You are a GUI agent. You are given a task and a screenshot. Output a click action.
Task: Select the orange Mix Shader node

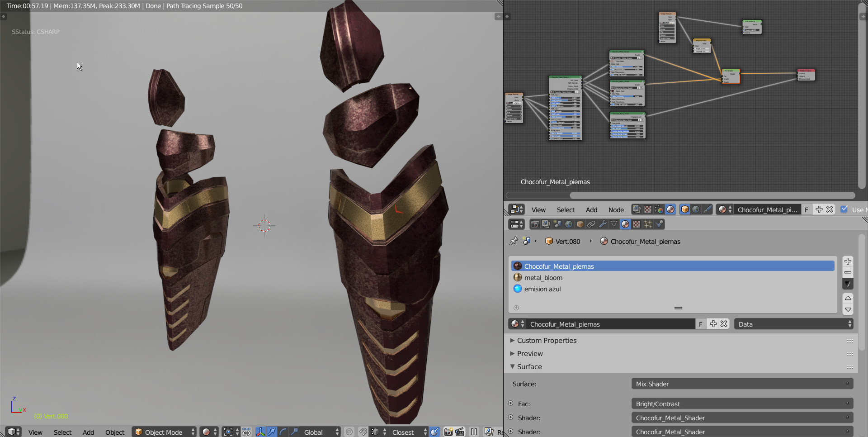731,76
